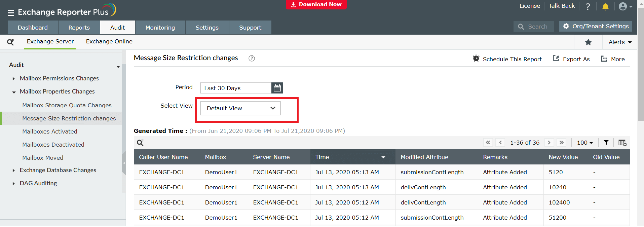Open the Export As menu
The width and height of the screenshot is (644, 227).
click(571, 59)
